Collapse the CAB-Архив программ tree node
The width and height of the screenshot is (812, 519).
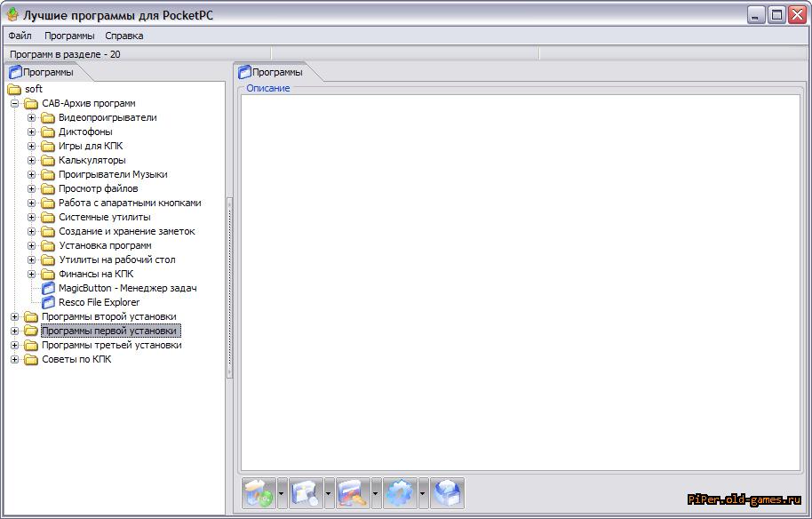(15, 103)
